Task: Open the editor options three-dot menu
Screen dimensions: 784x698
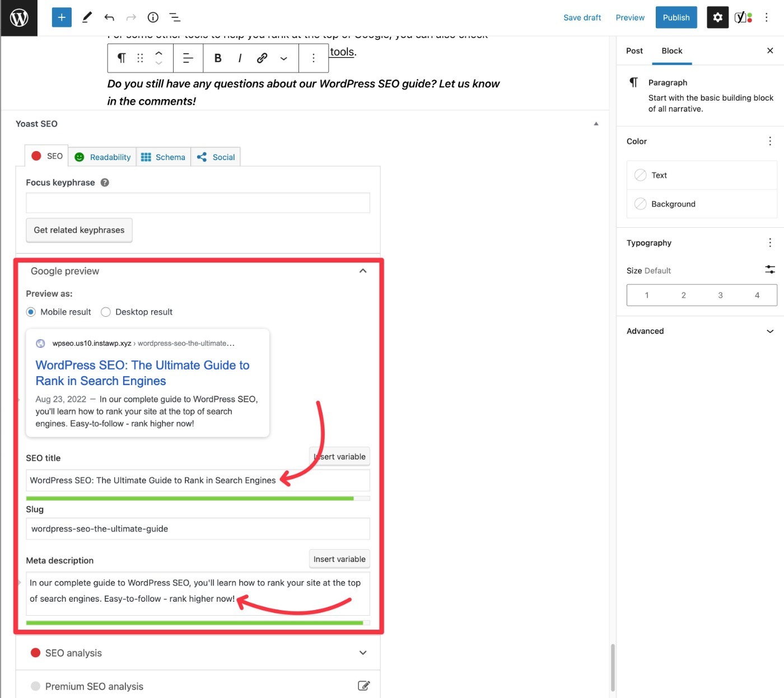Action: point(767,17)
